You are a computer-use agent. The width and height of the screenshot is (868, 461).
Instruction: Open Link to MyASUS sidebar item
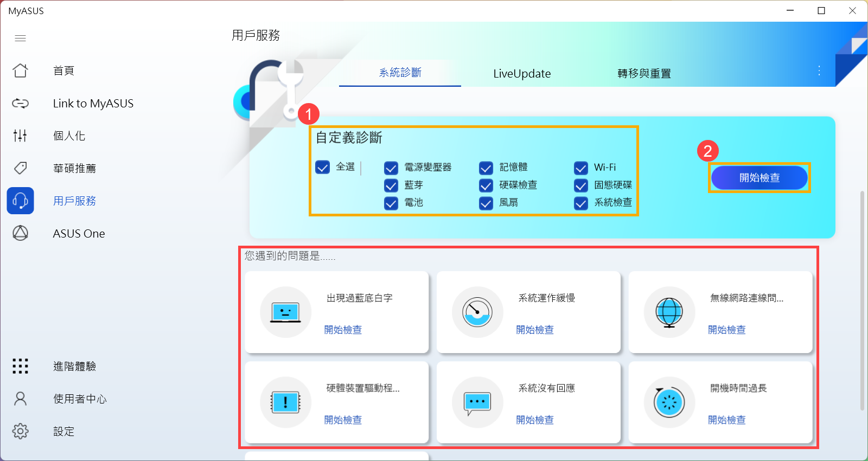pyautogui.click(x=93, y=103)
